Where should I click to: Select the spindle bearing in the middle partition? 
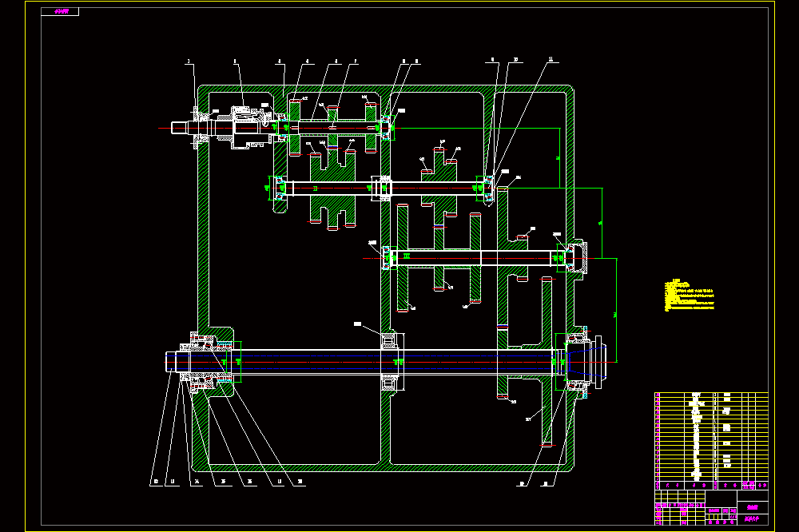point(392,361)
